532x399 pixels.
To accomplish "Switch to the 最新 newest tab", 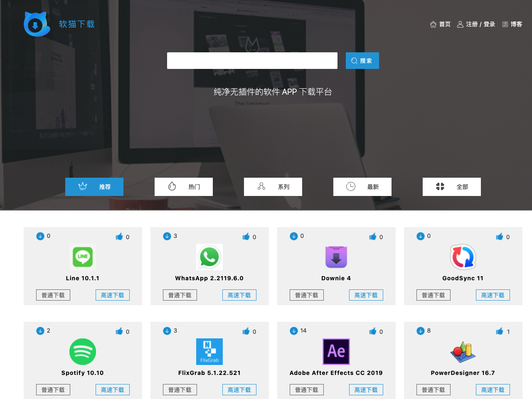I will (x=362, y=187).
